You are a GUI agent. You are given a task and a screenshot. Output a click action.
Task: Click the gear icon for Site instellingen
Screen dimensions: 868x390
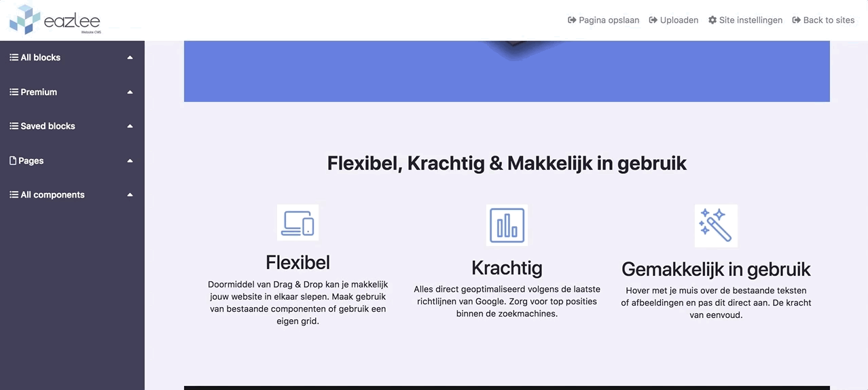coord(712,20)
